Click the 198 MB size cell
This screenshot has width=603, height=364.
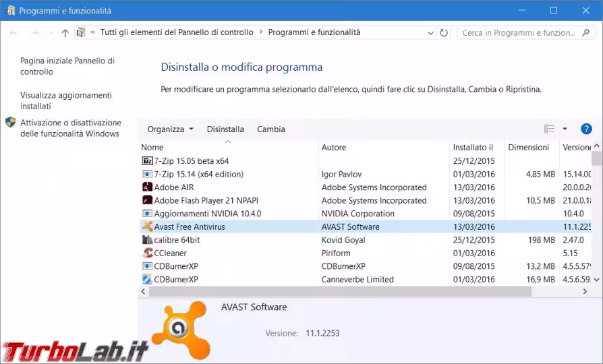click(542, 240)
